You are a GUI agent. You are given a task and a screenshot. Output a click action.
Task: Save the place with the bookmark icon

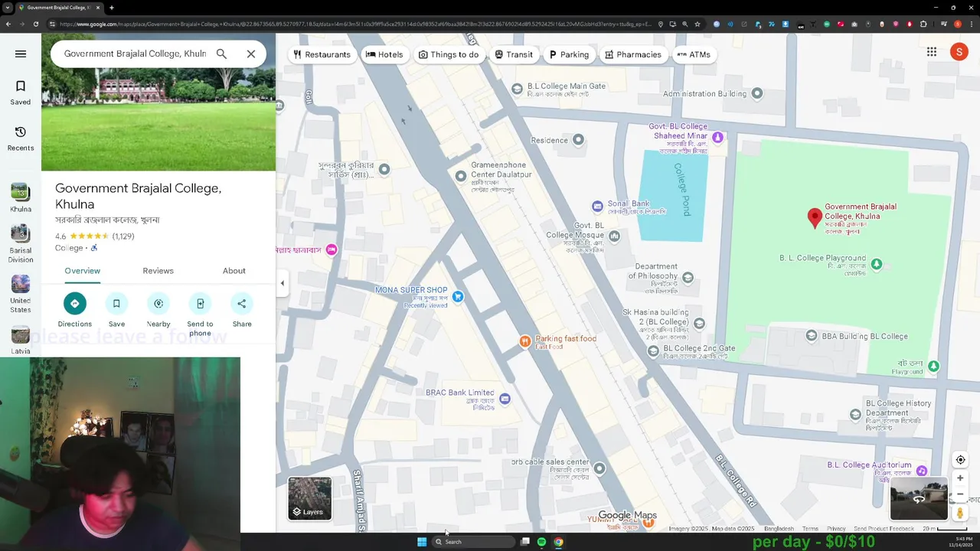tap(116, 310)
